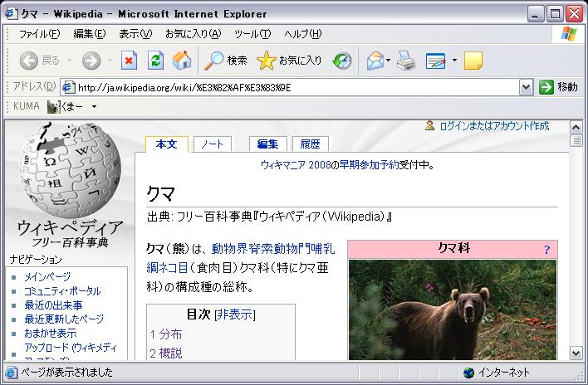Expand the Mail button dropdown arrow
The width and height of the screenshot is (588, 385).
(388, 60)
